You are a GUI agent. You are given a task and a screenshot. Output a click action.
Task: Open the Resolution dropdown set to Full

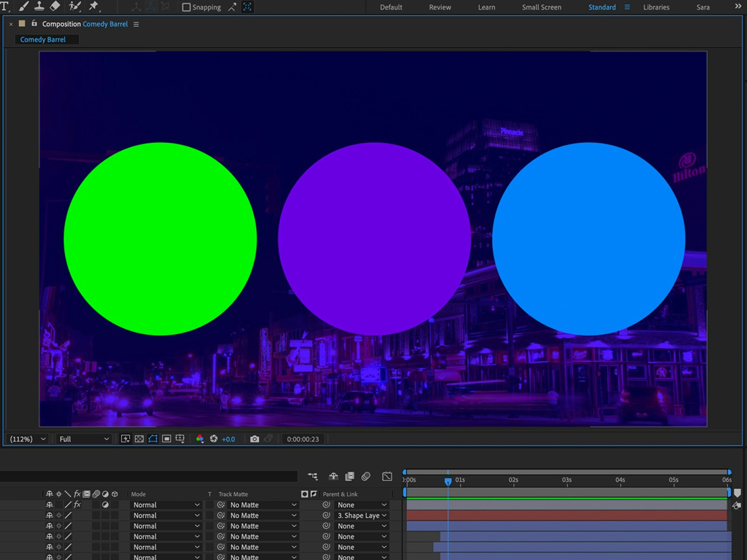point(83,438)
